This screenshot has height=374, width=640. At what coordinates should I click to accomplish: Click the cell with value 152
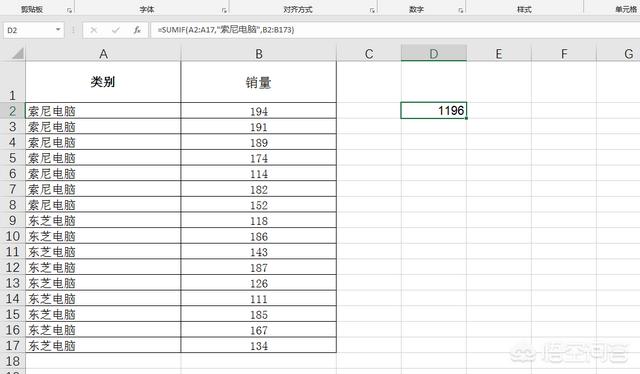pos(259,205)
